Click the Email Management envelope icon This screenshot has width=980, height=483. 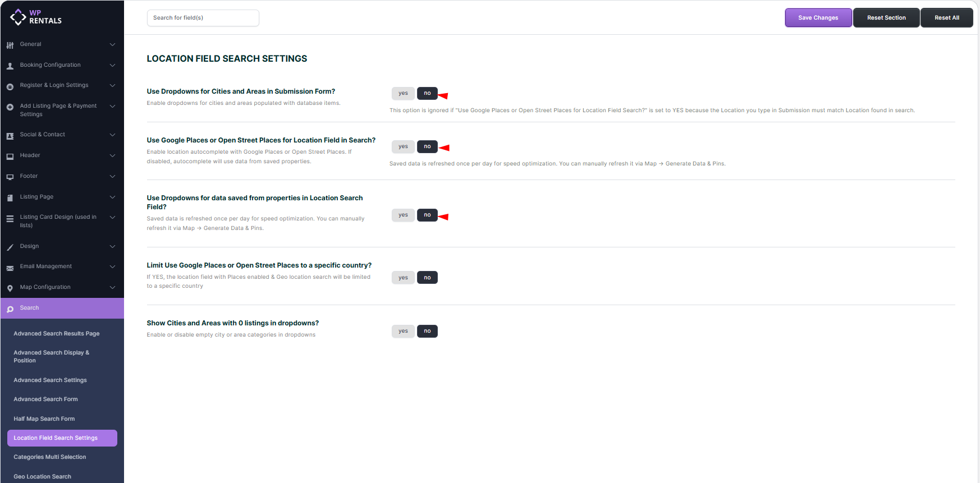[10, 268]
